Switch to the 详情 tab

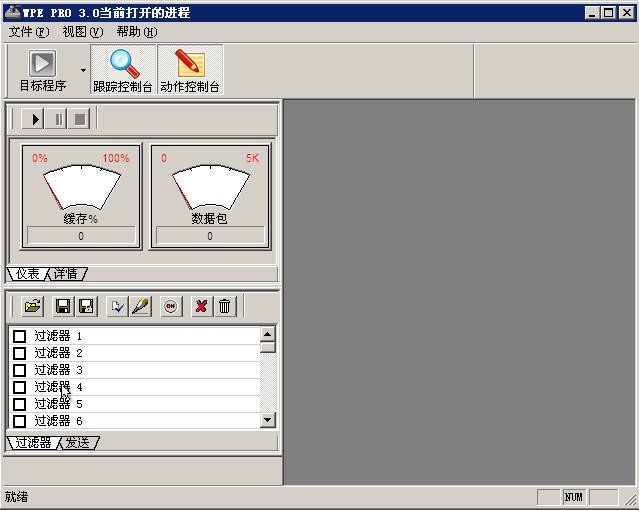66,273
